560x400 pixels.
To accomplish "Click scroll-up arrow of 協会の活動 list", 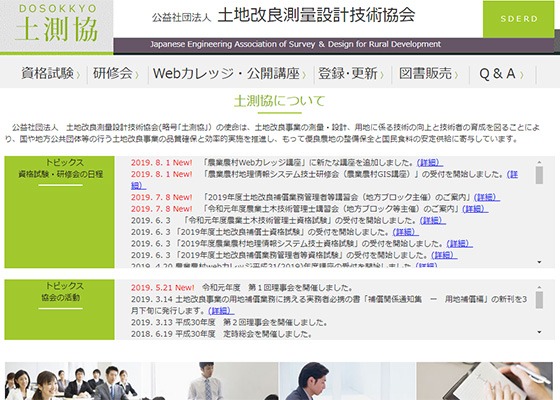I will pyautogui.click(x=539, y=287).
